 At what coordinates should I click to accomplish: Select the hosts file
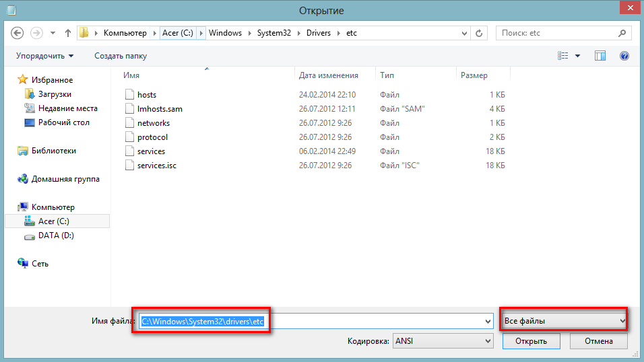[x=146, y=95]
